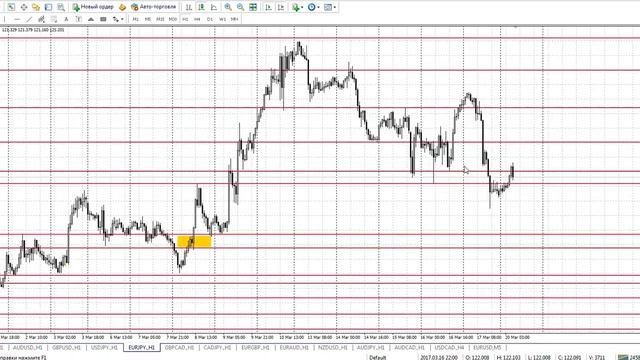This screenshot has width=640, height=360.
Task: Select the EURJPY,H1 chart tab
Action: (x=142, y=348)
